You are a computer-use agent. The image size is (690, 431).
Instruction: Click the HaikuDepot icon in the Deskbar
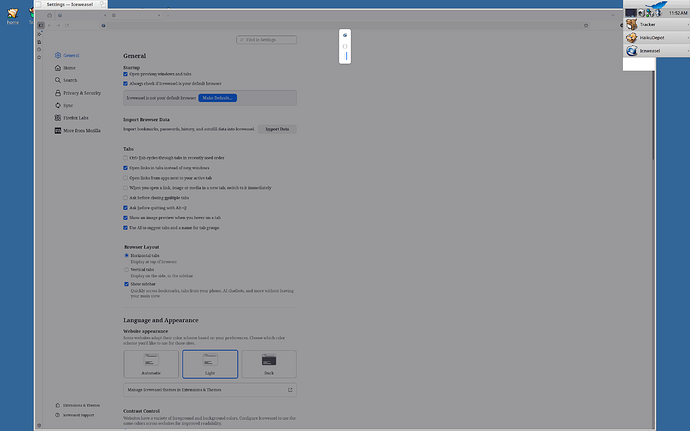(x=632, y=37)
